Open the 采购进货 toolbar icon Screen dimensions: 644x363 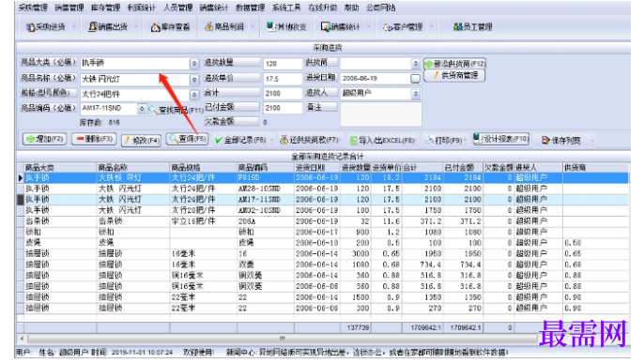30,27
